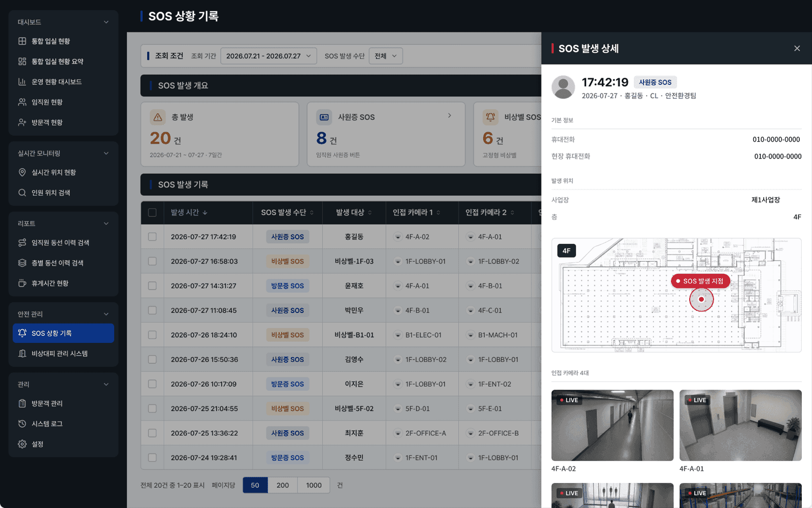Screen dimensions: 812x508
Task: Set page size to 50
Action: [255, 485]
